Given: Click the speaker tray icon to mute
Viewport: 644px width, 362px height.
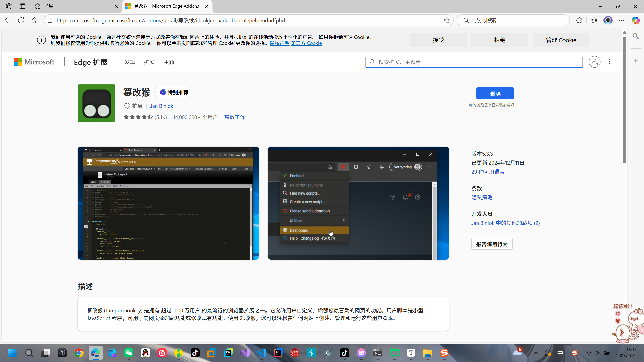Looking at the screenshot, I should (597, 353).
